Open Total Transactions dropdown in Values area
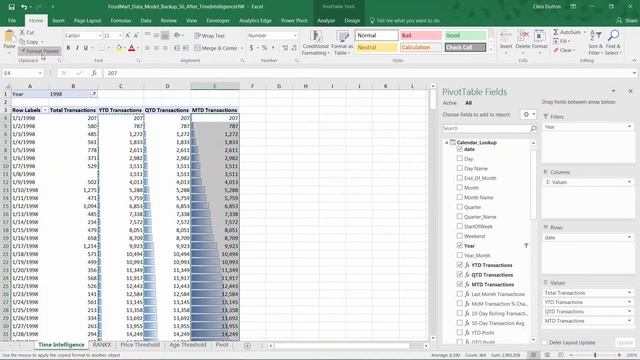Viewport: 640px width, 360px height. [629, 293]
